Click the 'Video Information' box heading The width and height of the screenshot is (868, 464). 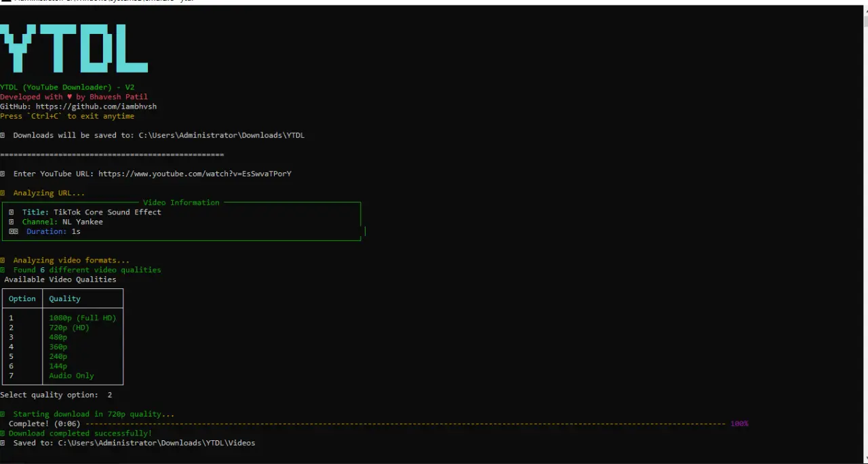click(x=181, y=202)
